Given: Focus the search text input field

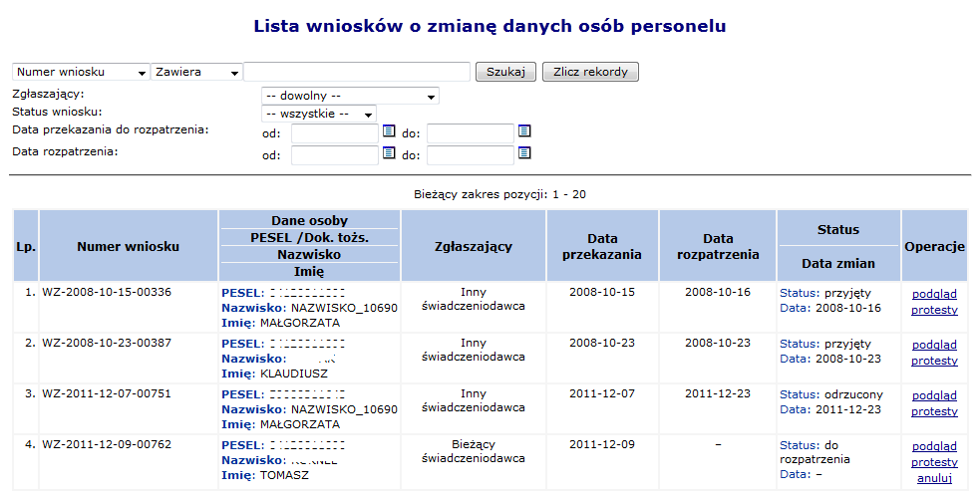Looking at the screenshot, I should (357, 72).
